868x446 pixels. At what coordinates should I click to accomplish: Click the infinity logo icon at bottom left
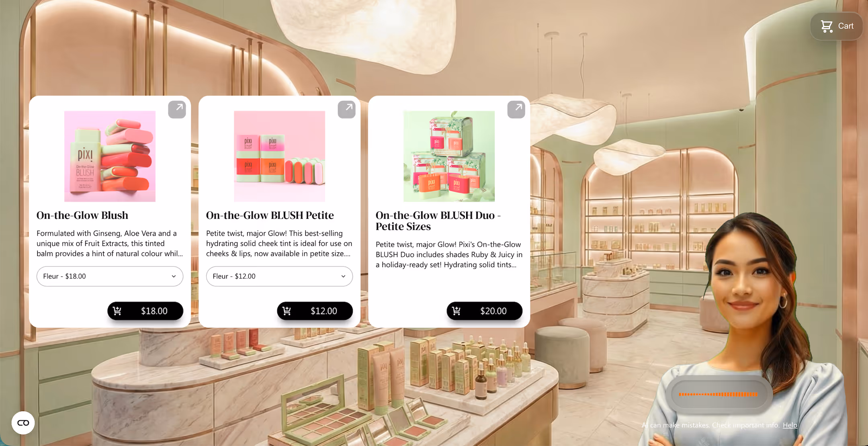point(23,423)
